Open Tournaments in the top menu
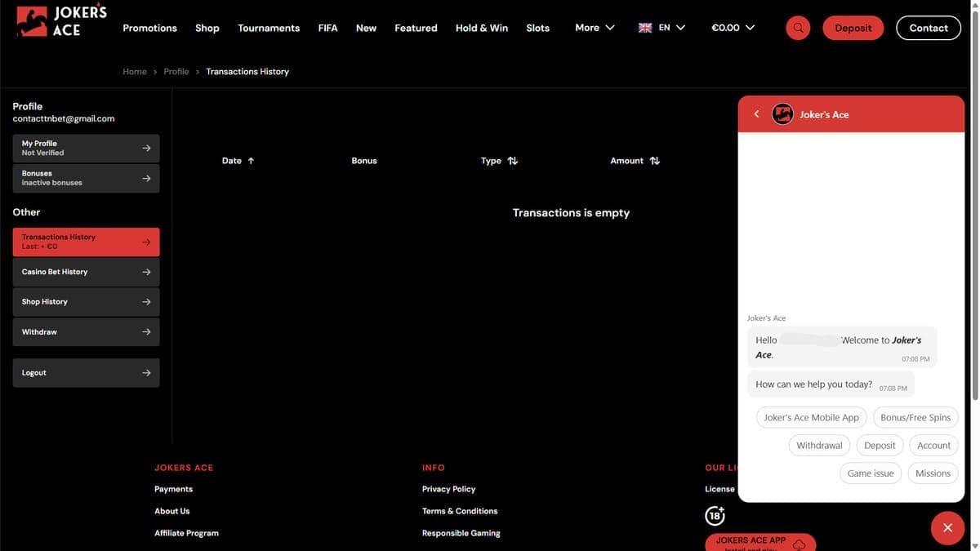 point(269,28)
